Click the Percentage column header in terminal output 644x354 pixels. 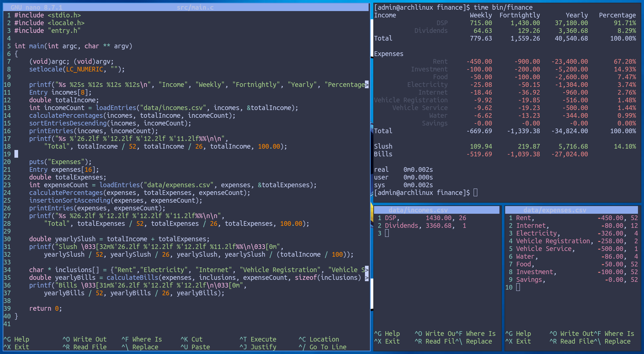pos(617,15)
